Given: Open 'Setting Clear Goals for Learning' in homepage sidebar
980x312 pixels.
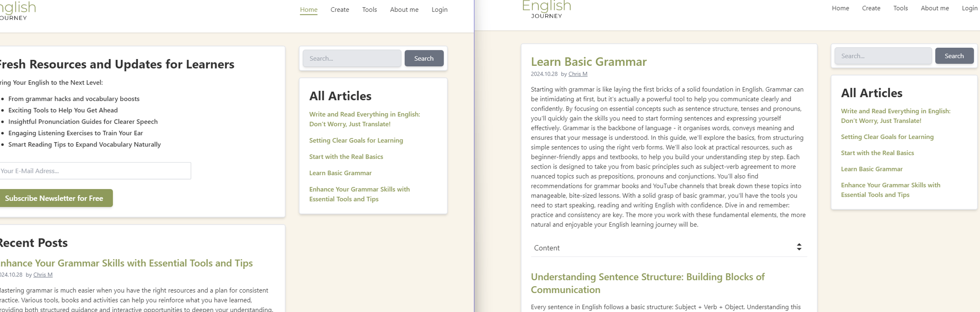Looking at the screenshot, I should coord(356,140).
